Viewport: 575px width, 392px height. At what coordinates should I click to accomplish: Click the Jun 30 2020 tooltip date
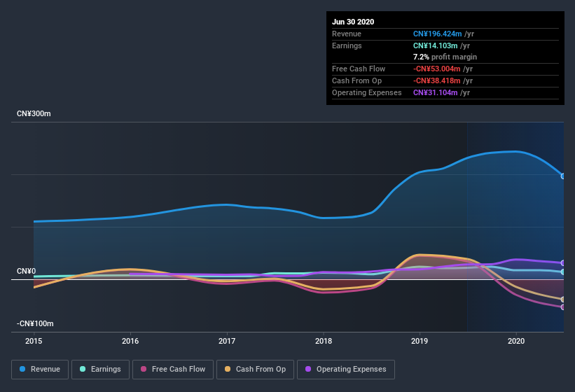pyautogui.click(x=353, y=22)
